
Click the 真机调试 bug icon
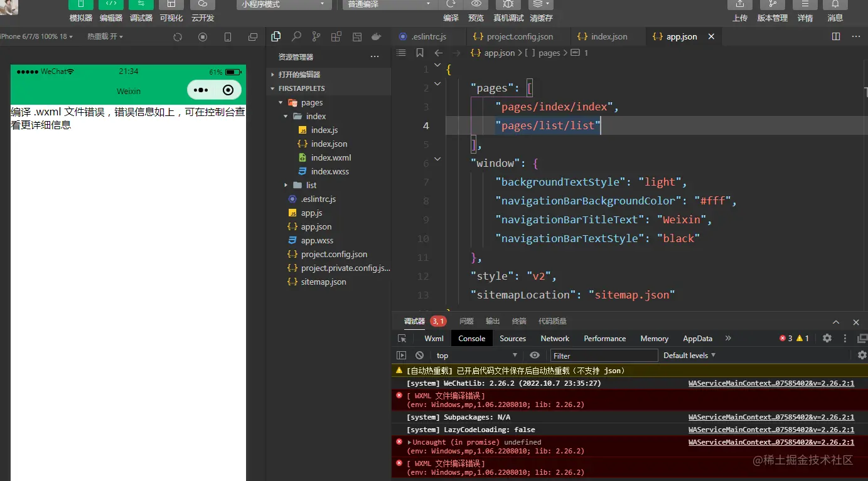(508, 4)
